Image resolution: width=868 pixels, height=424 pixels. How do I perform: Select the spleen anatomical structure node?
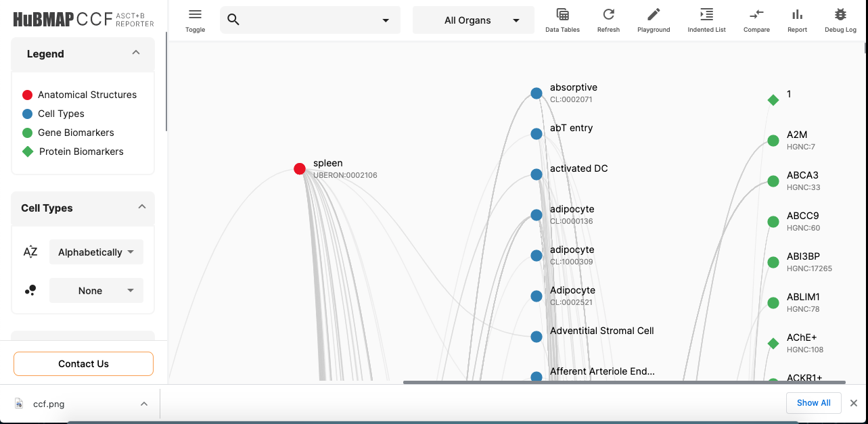tap(299, 168)
